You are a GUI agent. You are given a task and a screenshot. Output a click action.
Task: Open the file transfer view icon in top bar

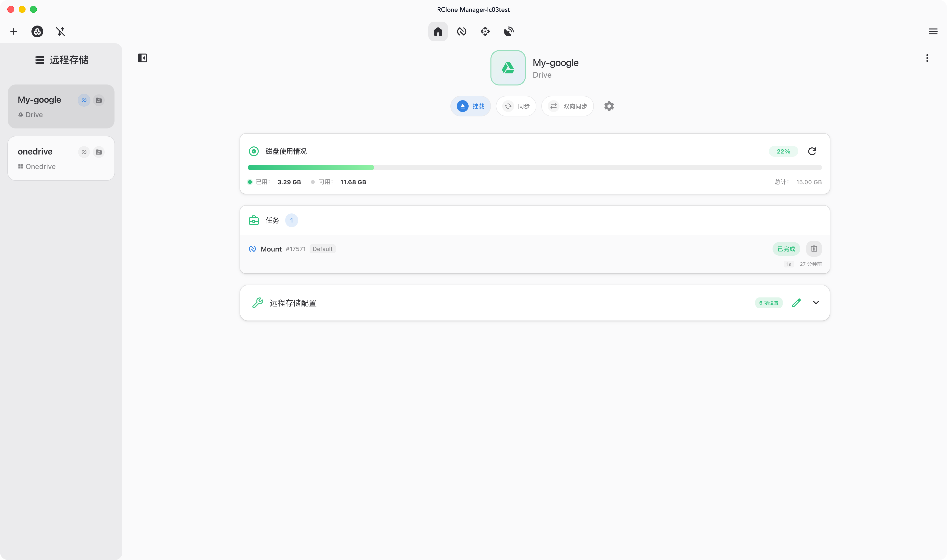click(x=485, y=31)
